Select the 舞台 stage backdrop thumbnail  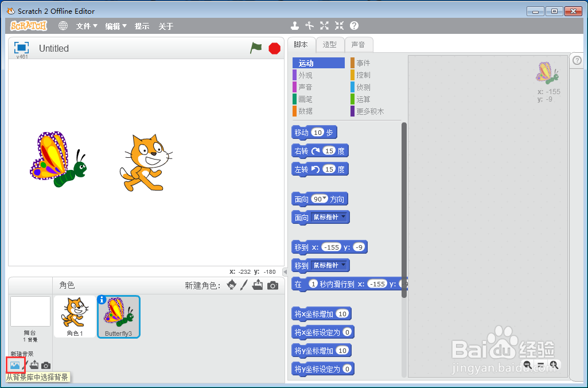pyautogui.click(x=30, y=312)
